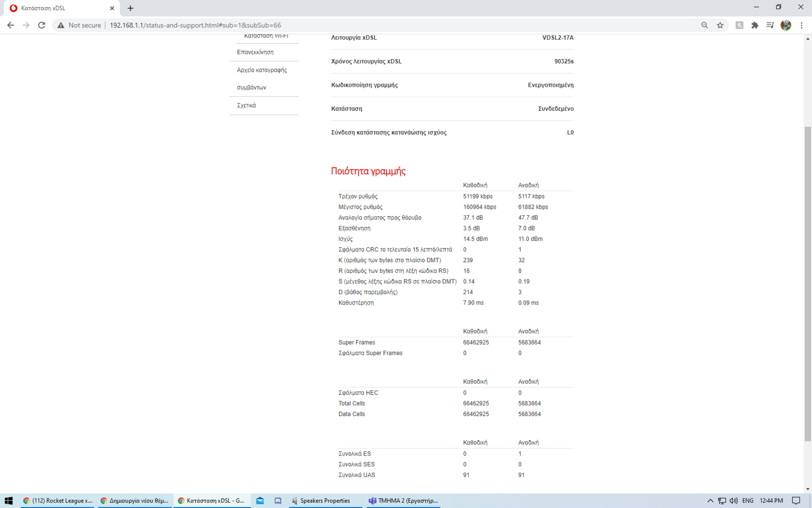Click the Εξασθένηση row label

tap(354, 229)
